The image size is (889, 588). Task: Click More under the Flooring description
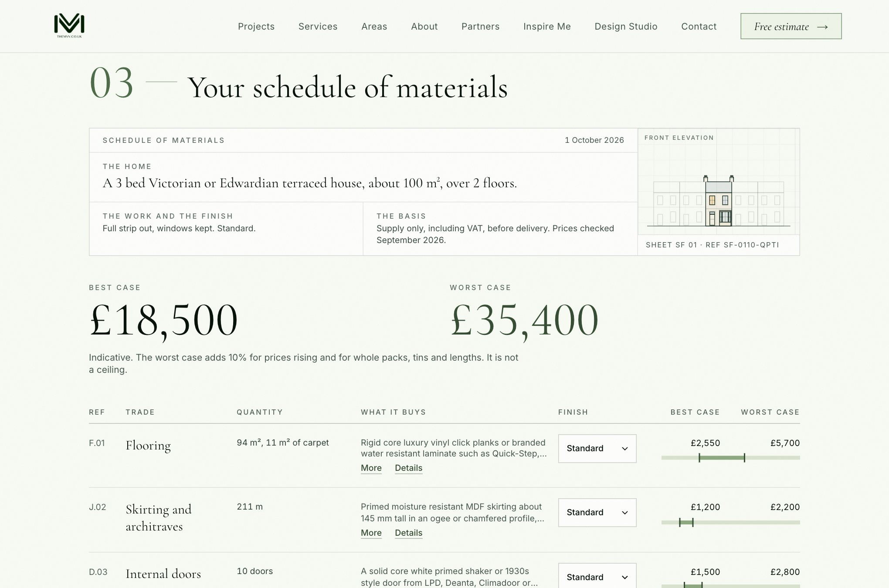pyautogui.click(x=371, y=468)
